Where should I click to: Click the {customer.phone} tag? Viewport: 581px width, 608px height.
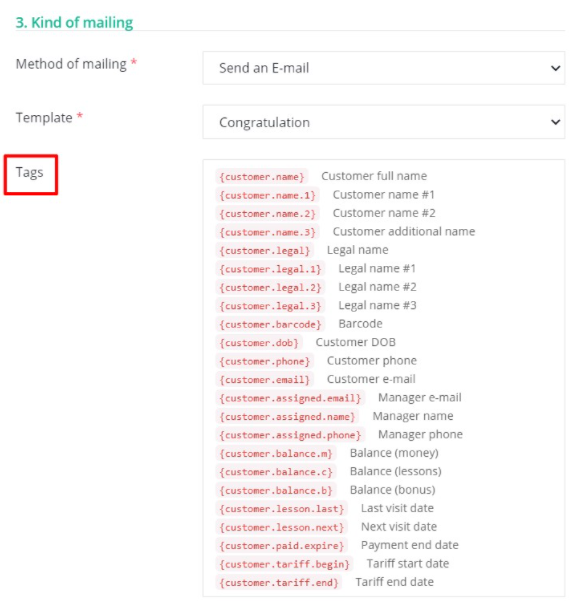pyautogui.click(x=265, y=361)
